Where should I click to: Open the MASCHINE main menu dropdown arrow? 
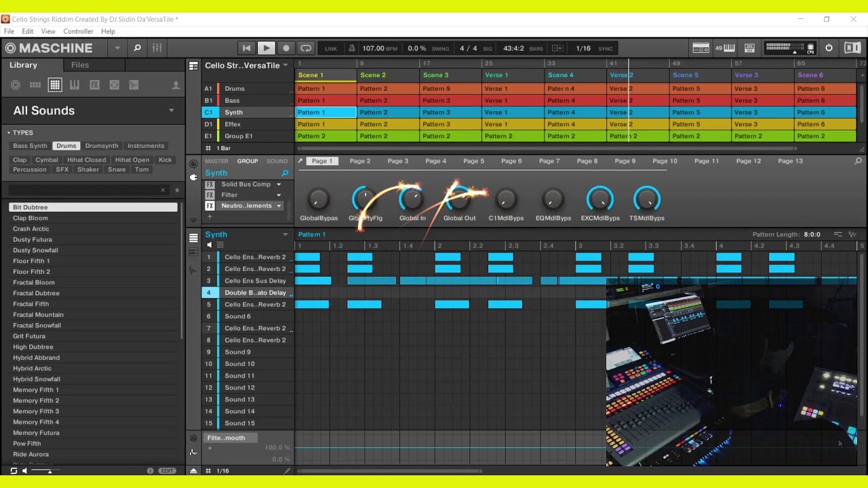pyautogui.click(x=117, y=48)
